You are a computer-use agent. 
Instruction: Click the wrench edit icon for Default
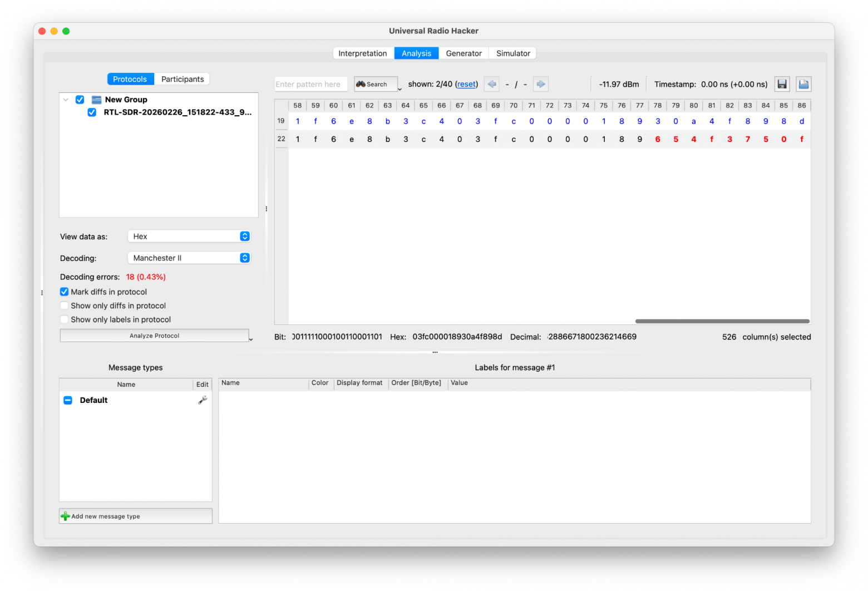pyautogui.click(x=203, y=400)
